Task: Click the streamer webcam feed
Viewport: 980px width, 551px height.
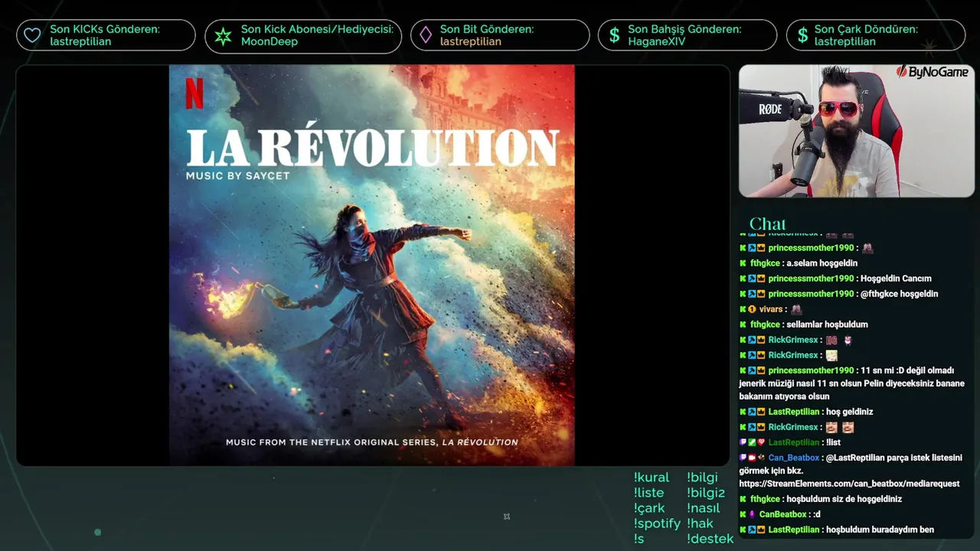Action: [x=857, y=131]
